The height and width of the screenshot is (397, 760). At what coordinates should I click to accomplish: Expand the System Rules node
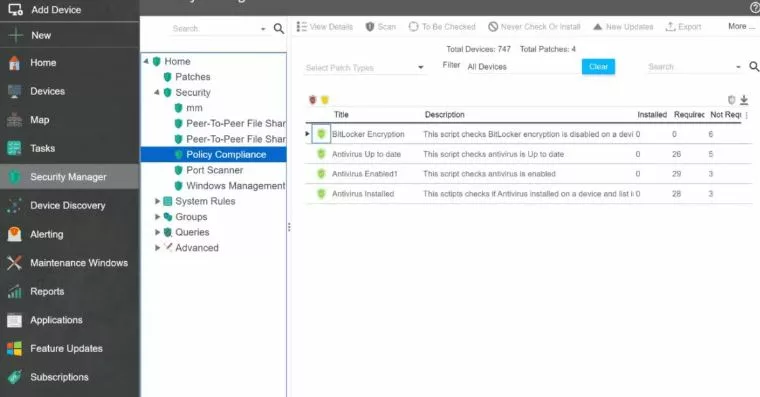pyautogui.click(x=157, y=201)
